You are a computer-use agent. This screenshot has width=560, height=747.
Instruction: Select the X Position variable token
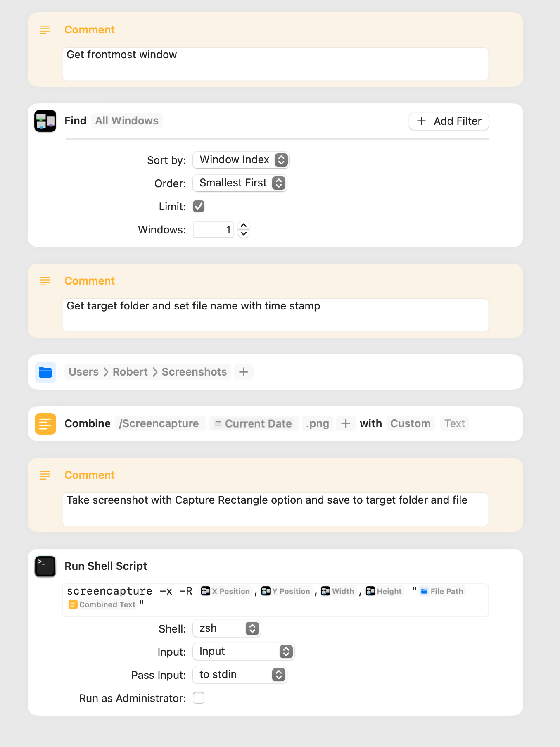[x=226, y=591]
